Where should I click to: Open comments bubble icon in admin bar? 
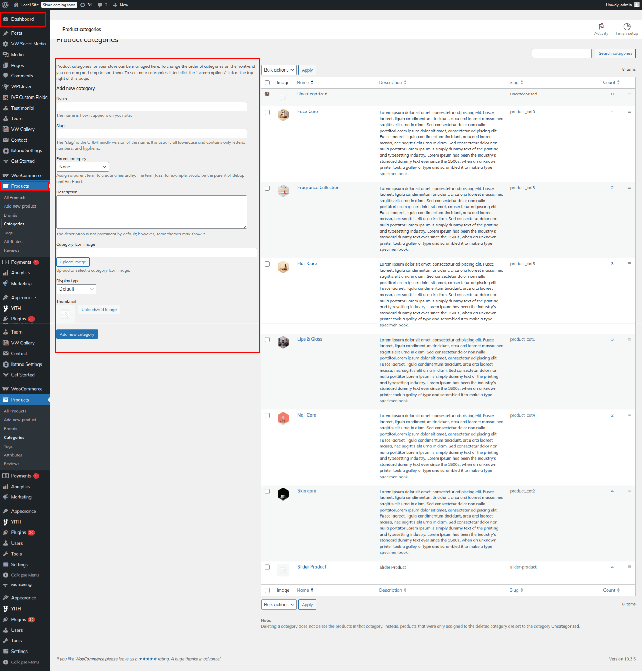tap(100, 5)
